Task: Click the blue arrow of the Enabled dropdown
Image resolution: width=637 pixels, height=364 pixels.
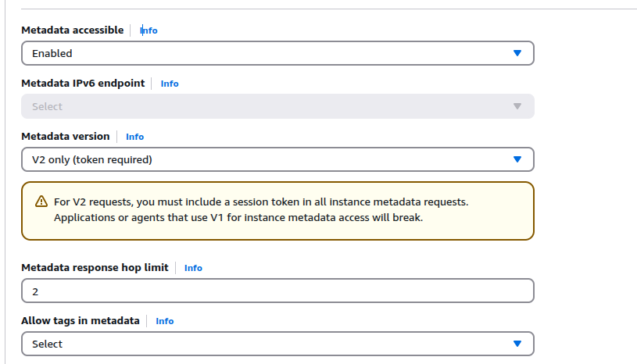Action: [517, 53]
